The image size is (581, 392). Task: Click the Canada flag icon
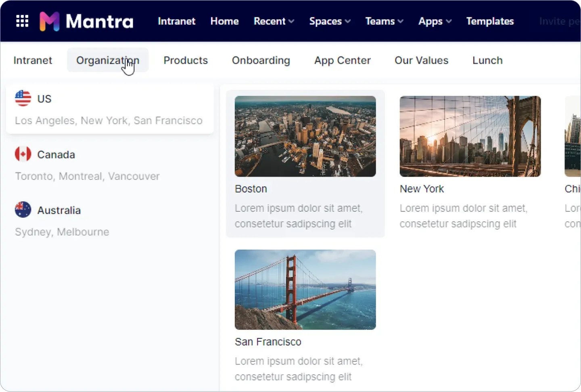coord(23,154)
